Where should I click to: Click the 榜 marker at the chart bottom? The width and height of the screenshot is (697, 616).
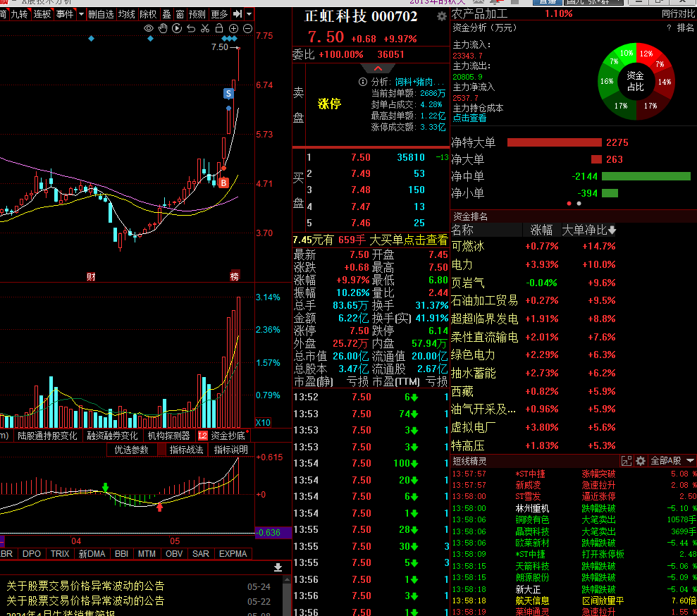coord(234,276)
